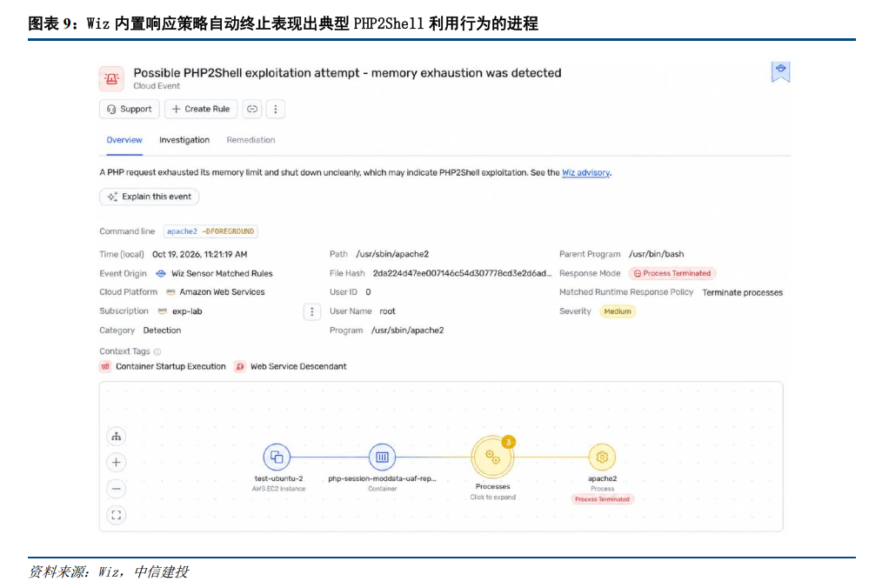
Task: Click Process Terminated label under apache2
Action: (x=602, y=499)
